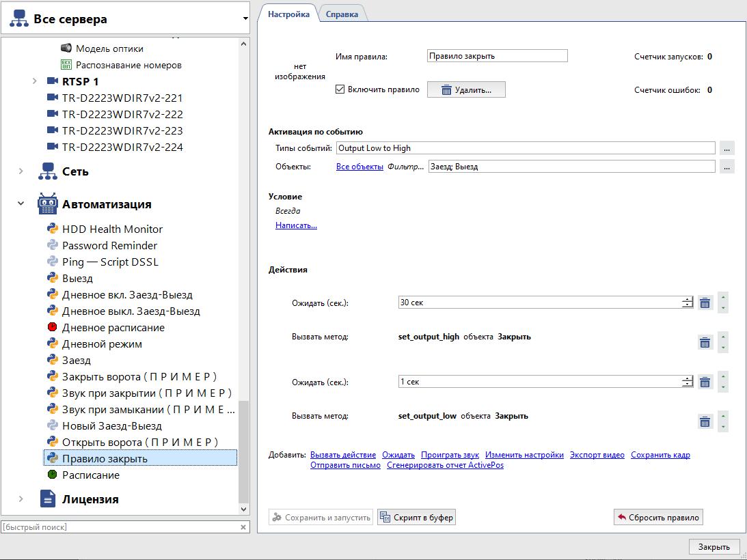Click Проиграть звук link

click(450, 455)
